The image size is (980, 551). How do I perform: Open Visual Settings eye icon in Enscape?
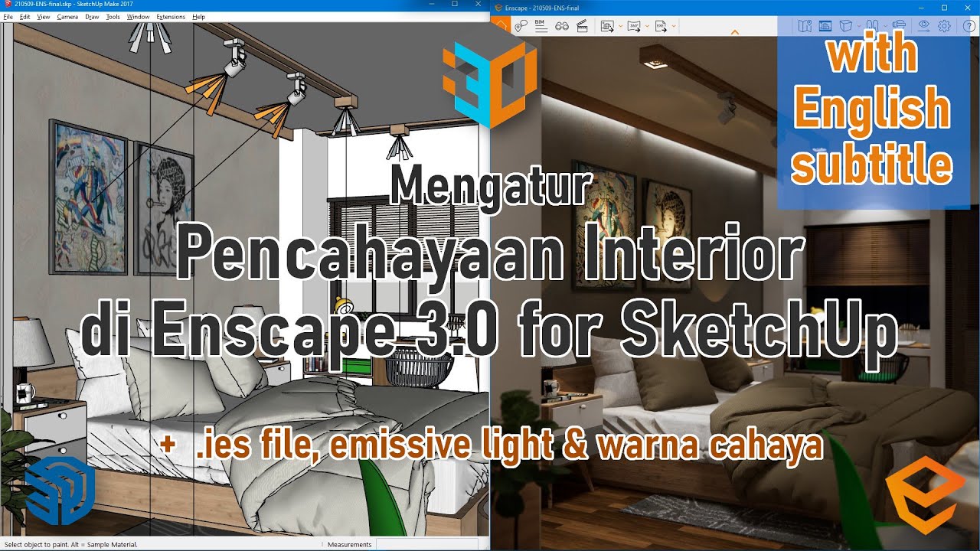click(x=923, y=26)
